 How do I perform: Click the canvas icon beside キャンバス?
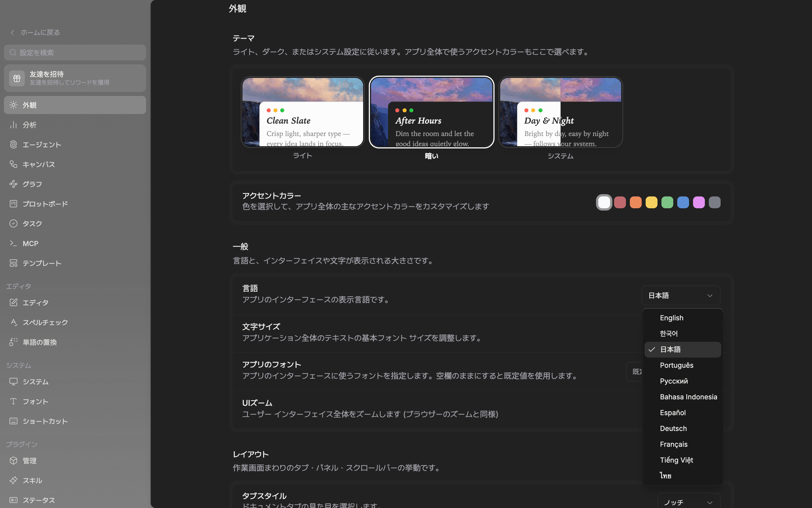pos(14,164)
